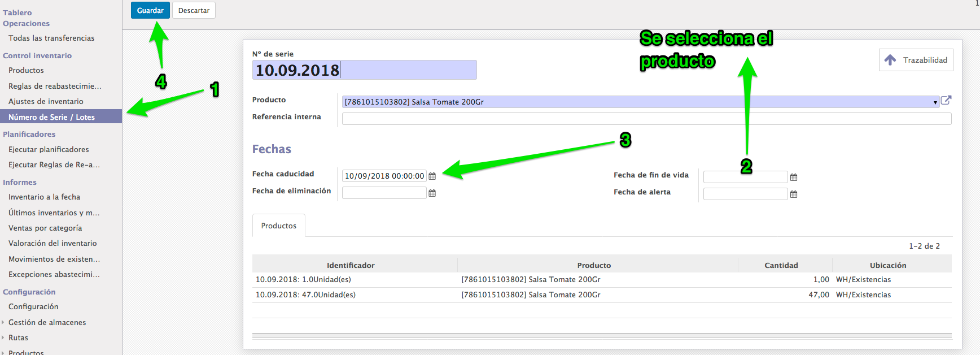Switch to the Productos tab
This screenshot has height=355, width=980.
coord(279,226)
